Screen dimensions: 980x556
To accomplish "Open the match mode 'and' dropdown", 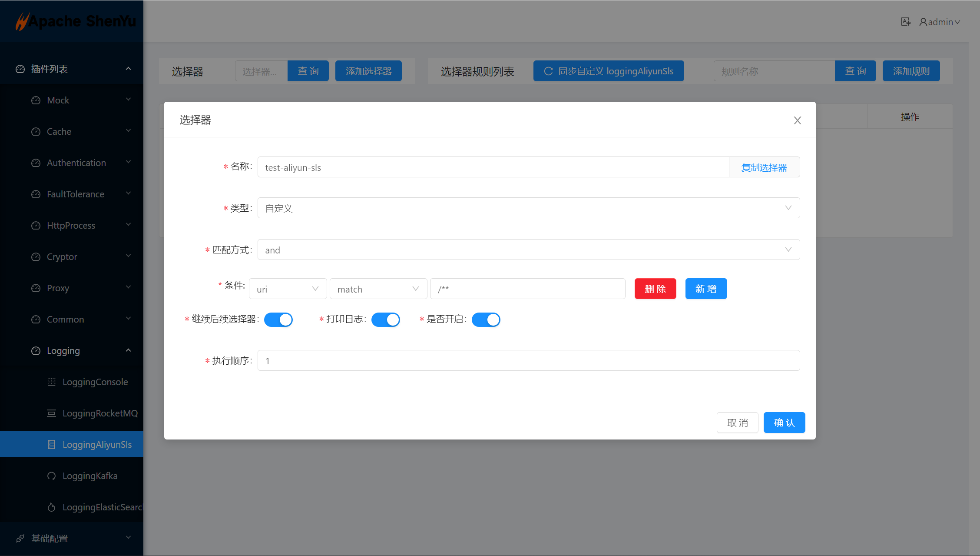I will pos(528,250).
